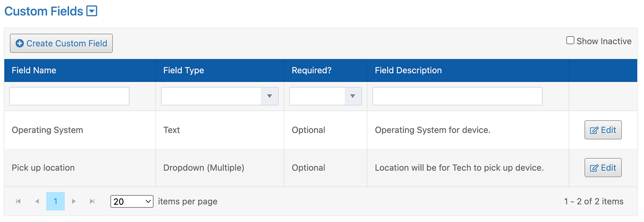Edit the Operating System custom field

click(603, 130)
